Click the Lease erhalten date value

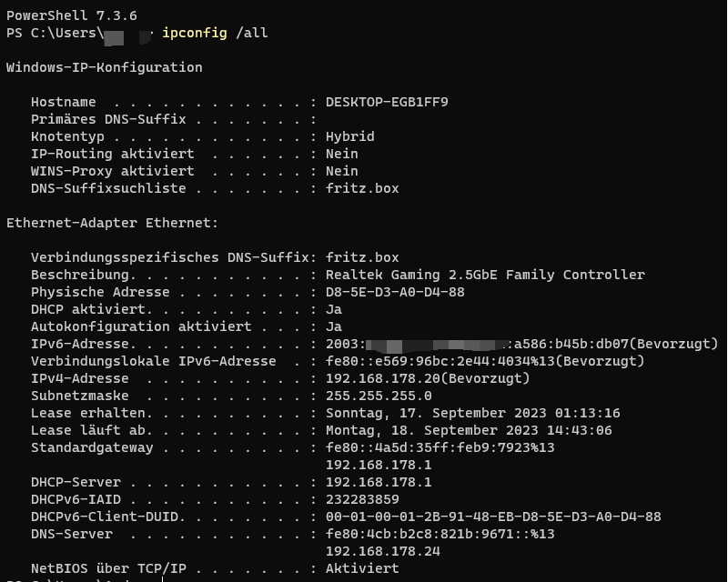tap(472, 413)
